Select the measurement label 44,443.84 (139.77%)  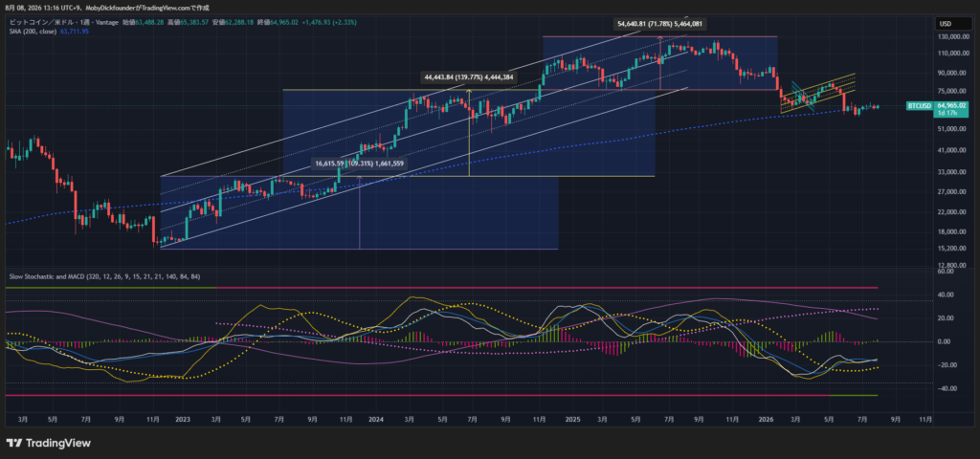pyautogui.click(x=468, y=77)
